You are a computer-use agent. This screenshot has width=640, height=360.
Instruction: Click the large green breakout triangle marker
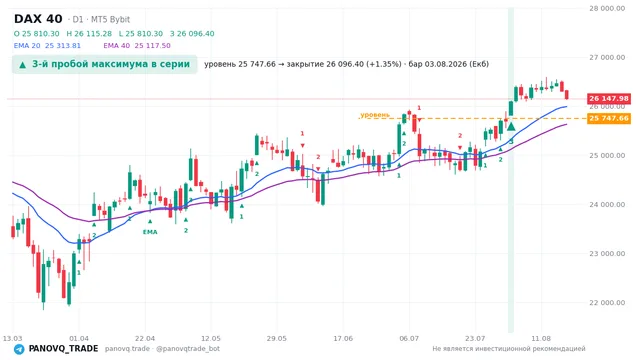[x=511, y=126]
